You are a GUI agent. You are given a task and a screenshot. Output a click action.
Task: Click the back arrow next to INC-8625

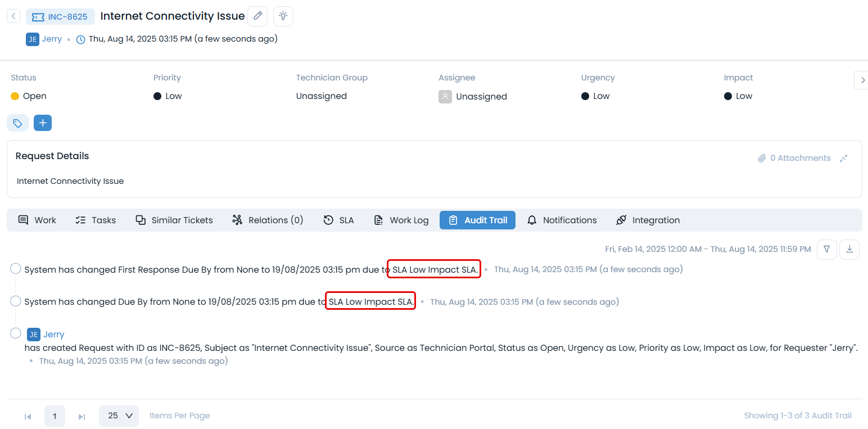13,16
